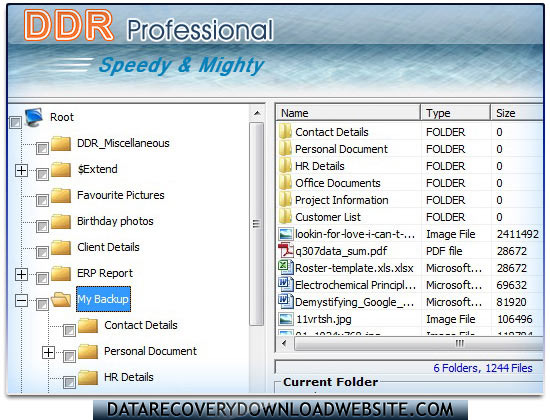Click the $Extend folder icon in tree
The image size is (550, 420).
pos(61,169)
